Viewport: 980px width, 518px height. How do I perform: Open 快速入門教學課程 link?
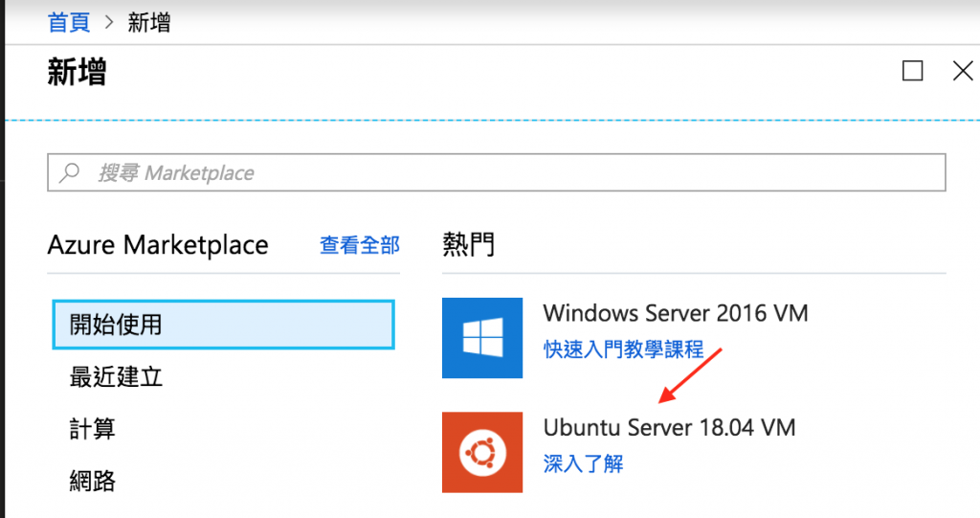[623, 349]
